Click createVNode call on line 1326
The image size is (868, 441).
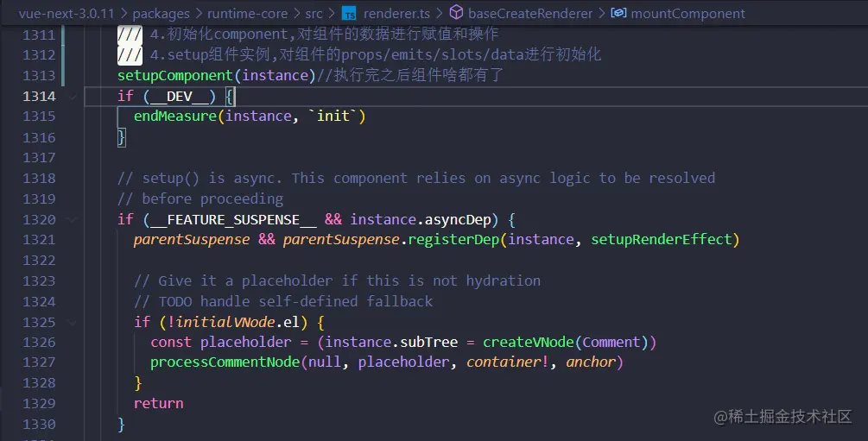tap(528, 343)
